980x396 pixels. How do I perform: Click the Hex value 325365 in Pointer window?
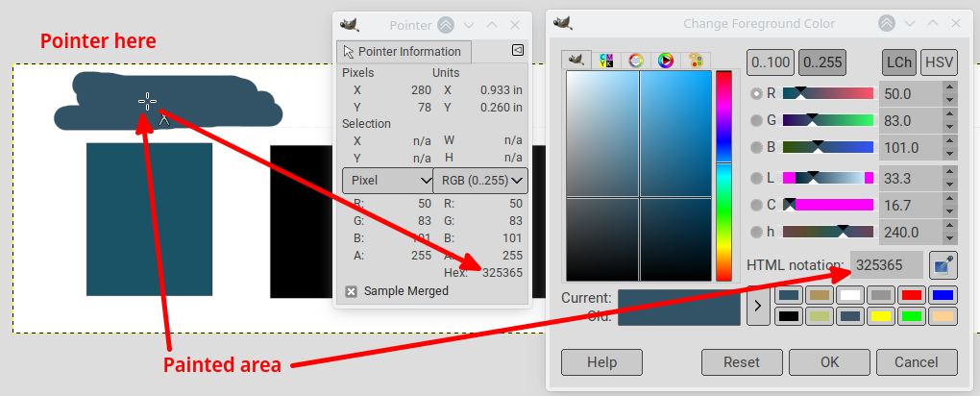[502, 273]
